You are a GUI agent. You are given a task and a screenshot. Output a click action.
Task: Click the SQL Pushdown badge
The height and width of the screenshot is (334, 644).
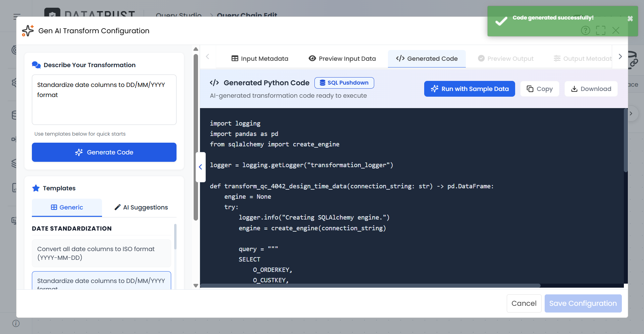pyautogui.click(x=344, y=83)
